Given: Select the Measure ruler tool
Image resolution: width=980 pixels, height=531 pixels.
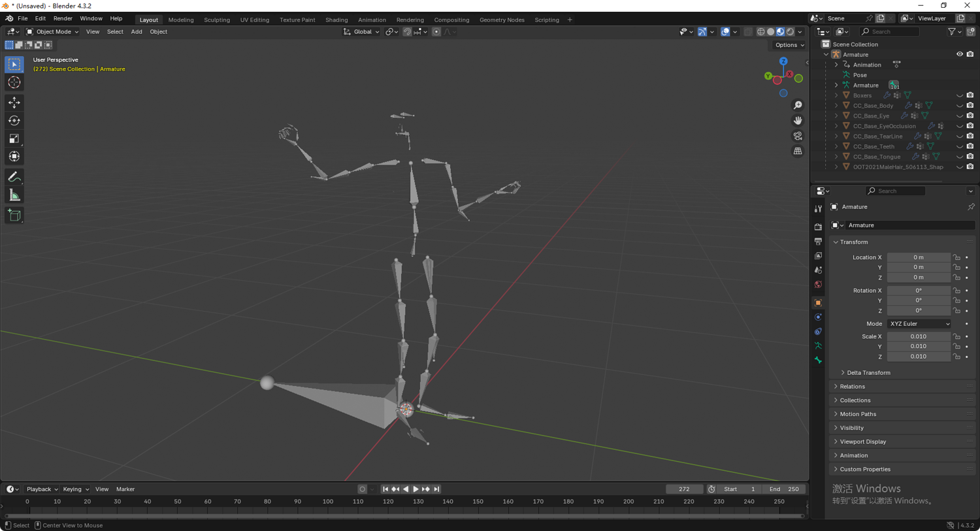Looking at the screenshot, I should click(x=14, y=195).
